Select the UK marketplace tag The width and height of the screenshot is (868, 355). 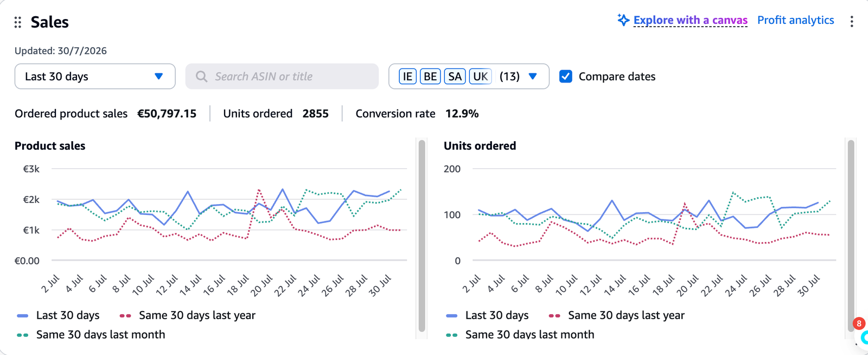point(480,77)
